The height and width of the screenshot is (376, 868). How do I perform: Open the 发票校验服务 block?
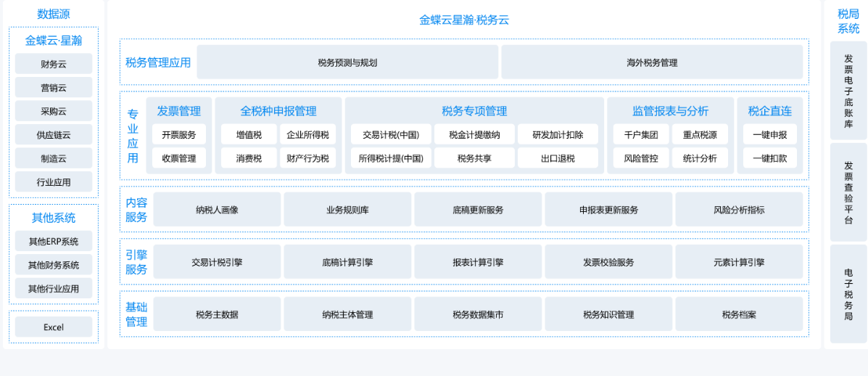[x=609, y=262]
